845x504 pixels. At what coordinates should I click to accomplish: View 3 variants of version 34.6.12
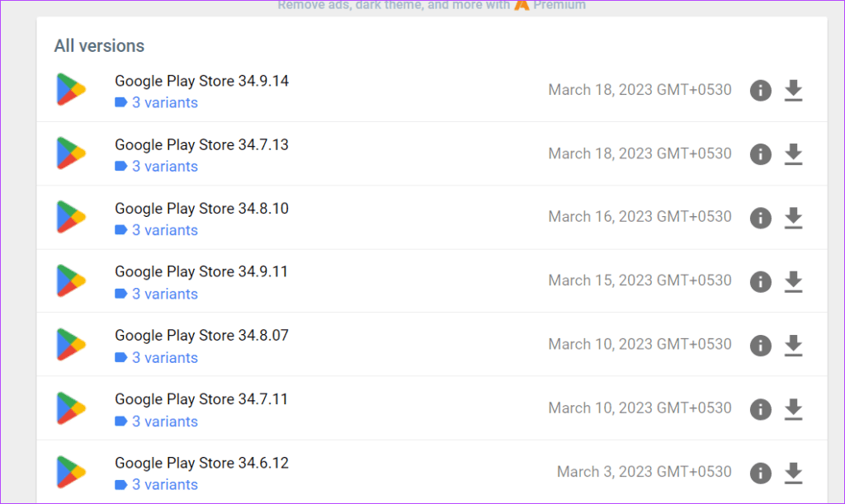[156, 485]
